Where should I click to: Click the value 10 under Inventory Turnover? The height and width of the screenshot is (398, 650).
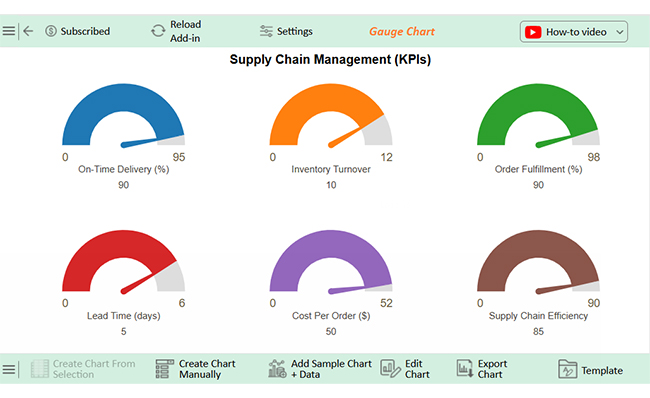click(331, 185)
